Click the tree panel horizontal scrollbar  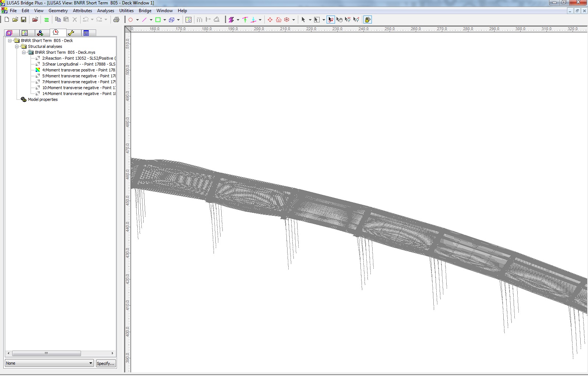point(46,353)
